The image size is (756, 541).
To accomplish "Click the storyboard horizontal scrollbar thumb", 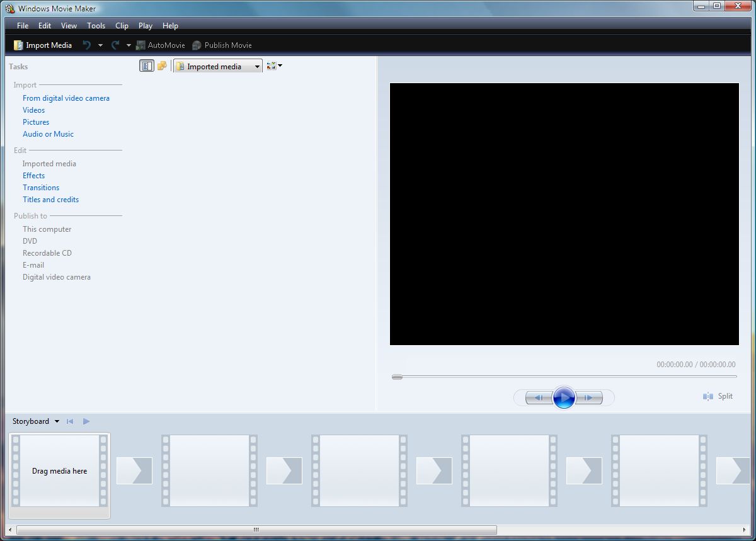I will [x=256, y=530].
